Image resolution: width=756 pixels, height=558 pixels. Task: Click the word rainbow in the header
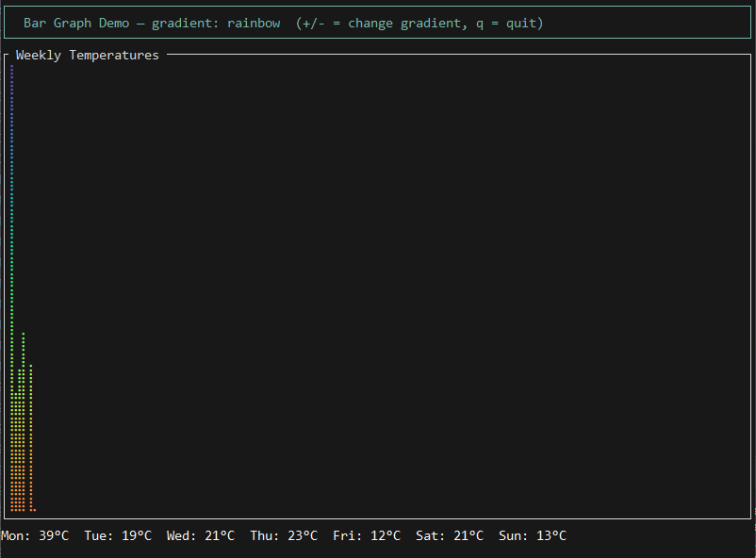(254, 23)
